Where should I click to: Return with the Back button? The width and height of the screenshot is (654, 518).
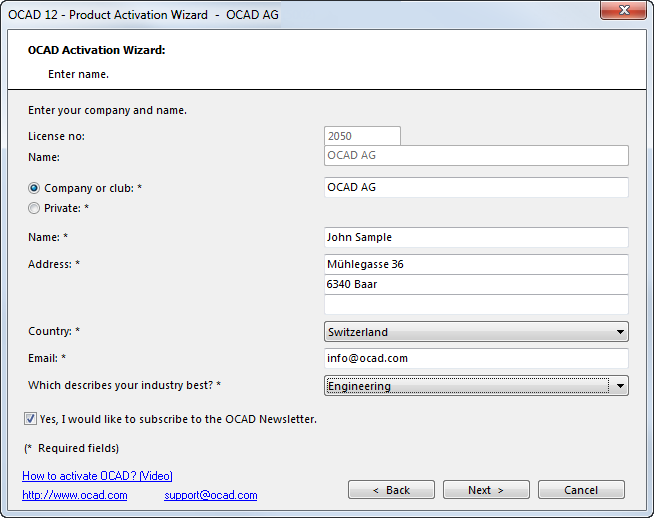click(x=391, y=490)
